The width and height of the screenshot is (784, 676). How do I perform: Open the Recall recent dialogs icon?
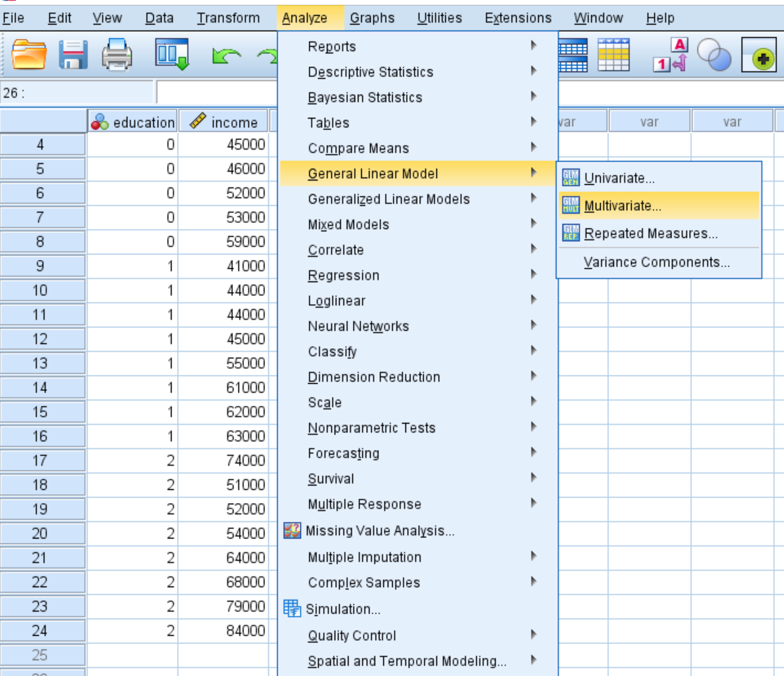[173, 55]
